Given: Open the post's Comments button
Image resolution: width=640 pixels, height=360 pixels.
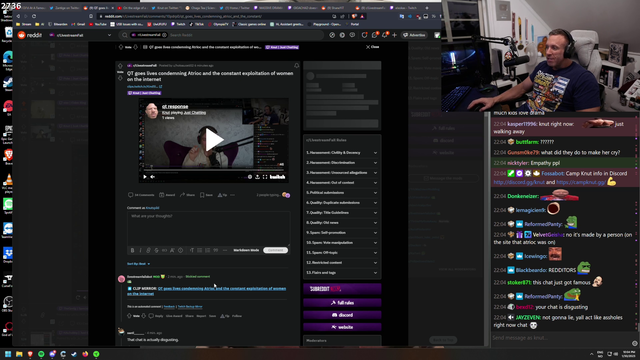Looking at the screenshot, I should pos(141,195).
